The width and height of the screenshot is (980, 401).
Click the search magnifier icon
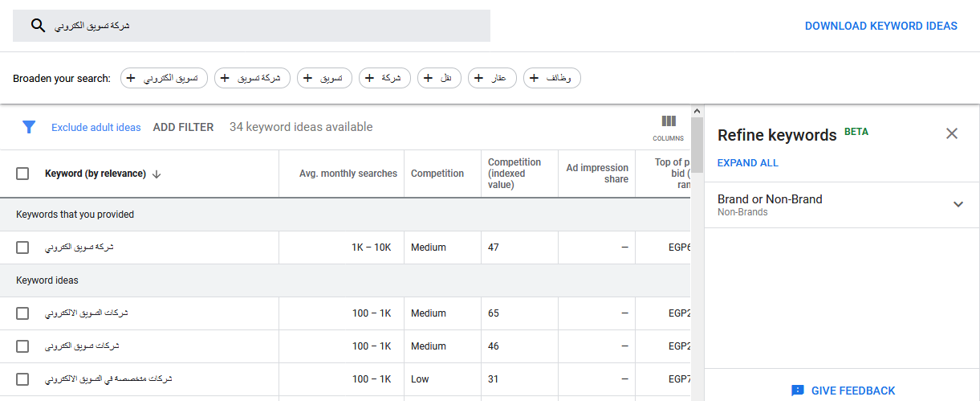click(x=38, y=26)
